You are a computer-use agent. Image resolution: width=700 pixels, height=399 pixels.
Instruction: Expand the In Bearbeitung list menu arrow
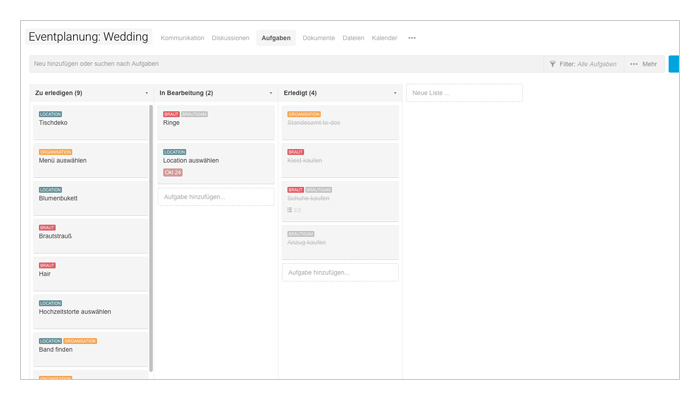[x=271, y=93]
